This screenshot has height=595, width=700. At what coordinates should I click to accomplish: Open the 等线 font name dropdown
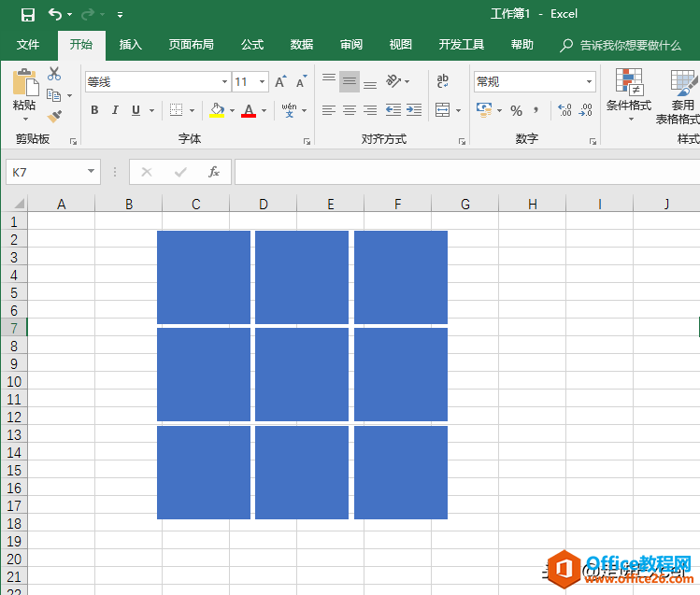click(x=224, y=81)
